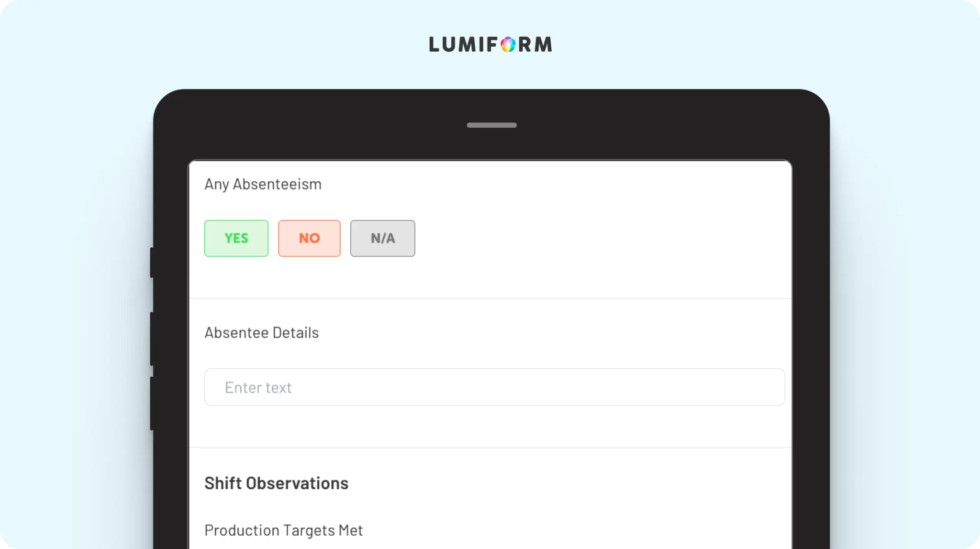This screenshot has width=980, height=549.
Task: Click the divider line below the YES/NO/N/A buttons
Action: 490,298
